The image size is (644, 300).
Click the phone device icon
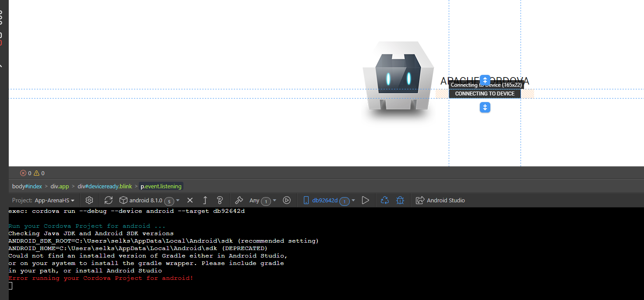coord(306,200)
